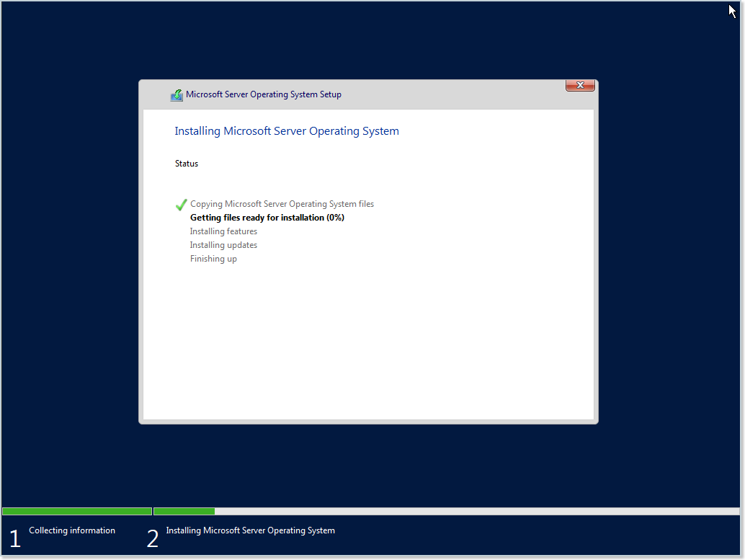Viewport: 745px width, 560px height.
Task: Switch to Installing Microsoft Server Operating System phase
Action: pos(250,530)
